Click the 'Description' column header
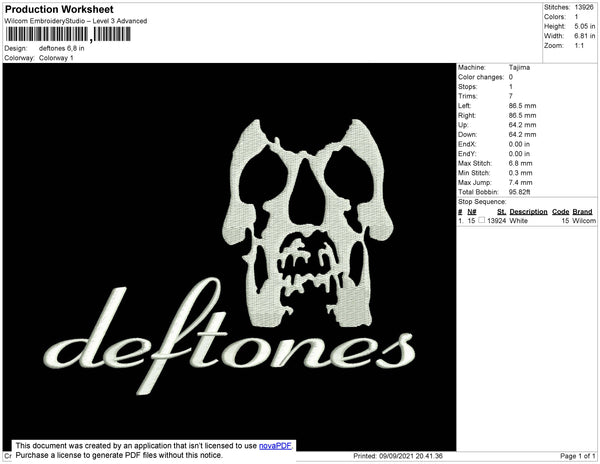Screen dimensions: 600x464 pos(528,212)
